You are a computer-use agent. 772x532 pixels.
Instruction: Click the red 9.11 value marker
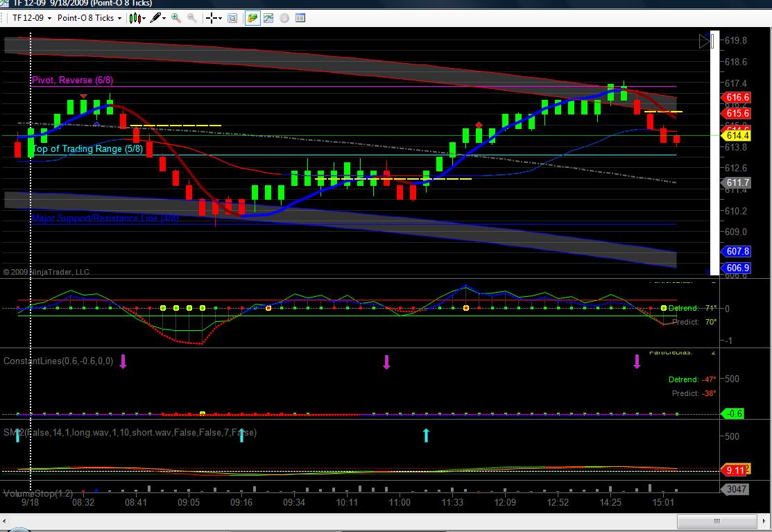pos(735,470)
